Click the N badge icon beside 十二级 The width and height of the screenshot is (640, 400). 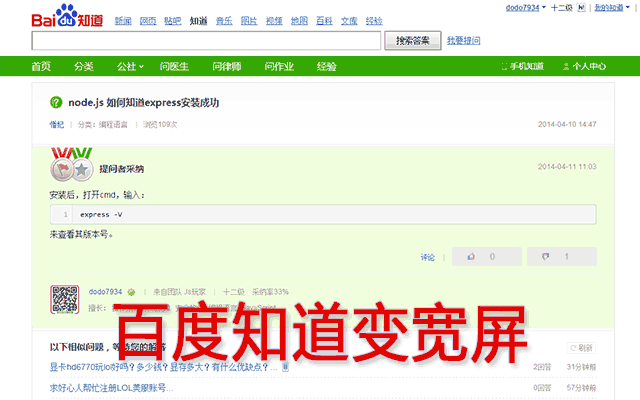[x=581, y=7]
